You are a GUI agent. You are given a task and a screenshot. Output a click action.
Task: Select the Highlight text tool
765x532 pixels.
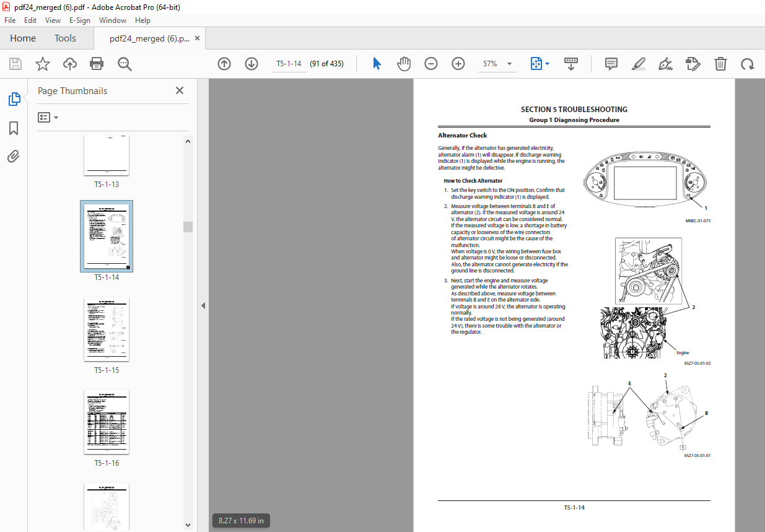[639, 64]
